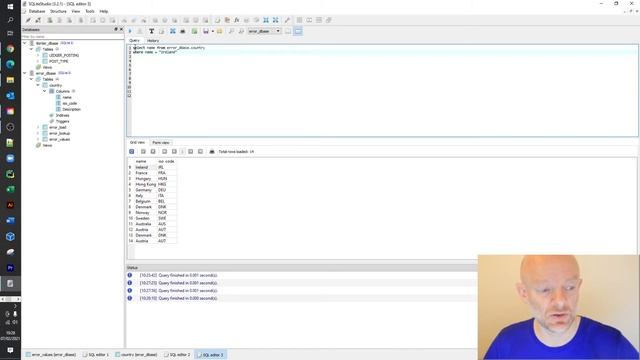Select the Triggers node under country
Image resolution: width=640 pixels, height=360 pixels.
tap(62, 121)
